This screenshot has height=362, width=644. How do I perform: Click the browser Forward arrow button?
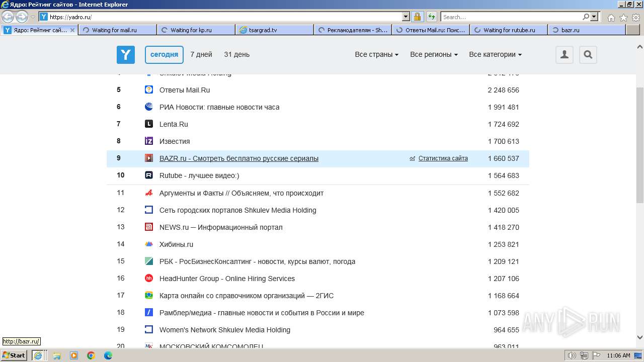[22, 17]
